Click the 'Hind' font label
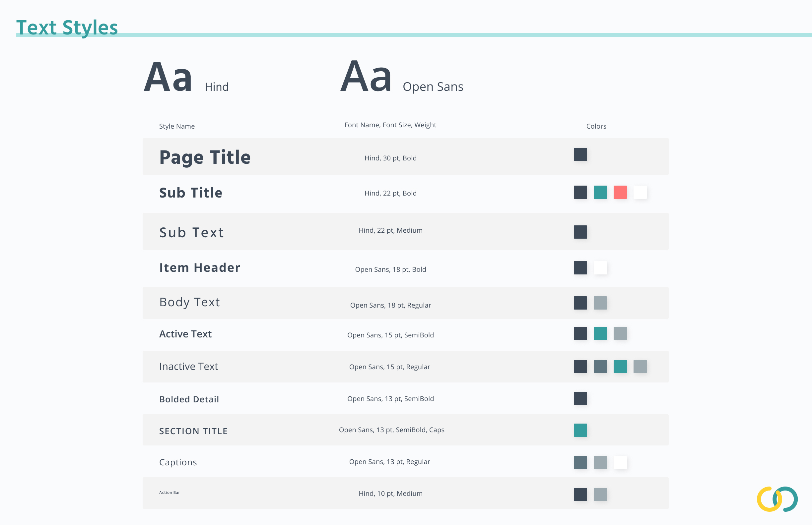 click(217, 87)
